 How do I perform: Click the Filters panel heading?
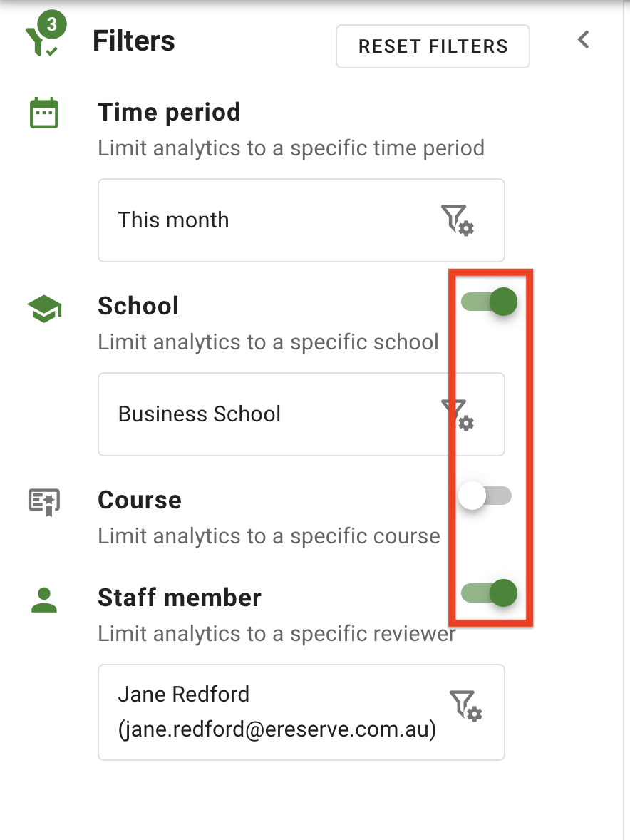[x=134, y=41]
